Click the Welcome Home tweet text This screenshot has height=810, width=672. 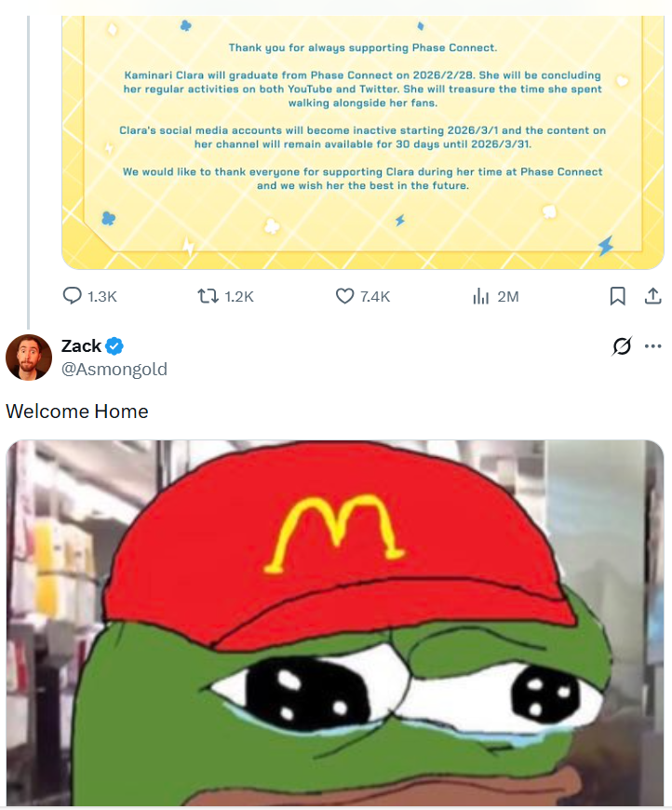77,412
